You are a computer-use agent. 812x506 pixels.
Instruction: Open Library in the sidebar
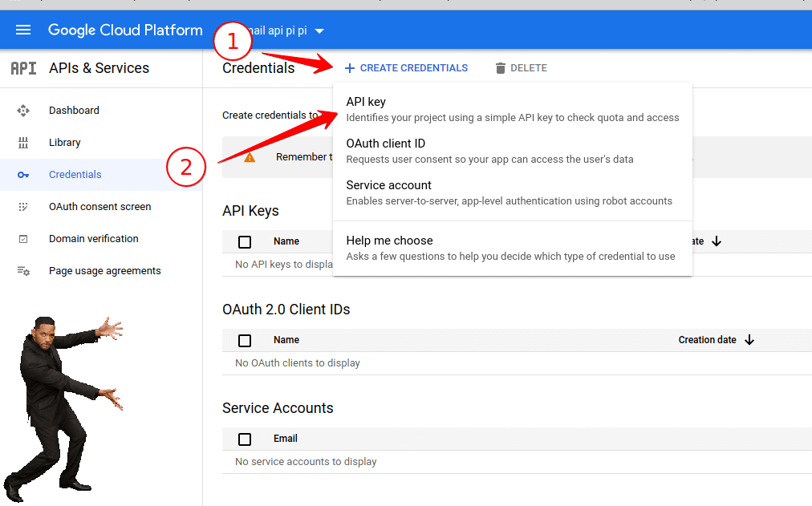101,142
